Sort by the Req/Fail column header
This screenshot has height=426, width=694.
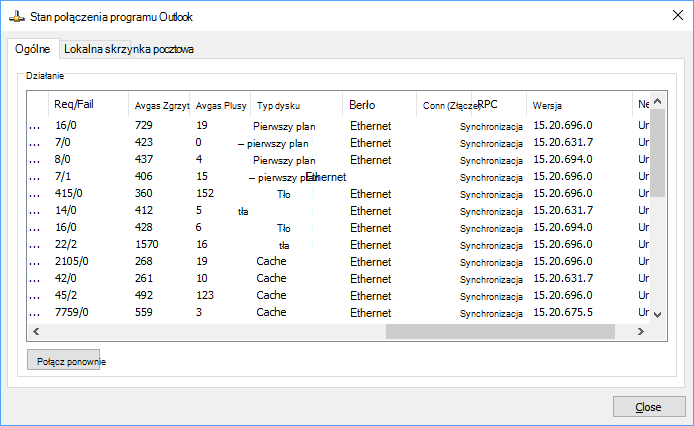coord(89,105)
